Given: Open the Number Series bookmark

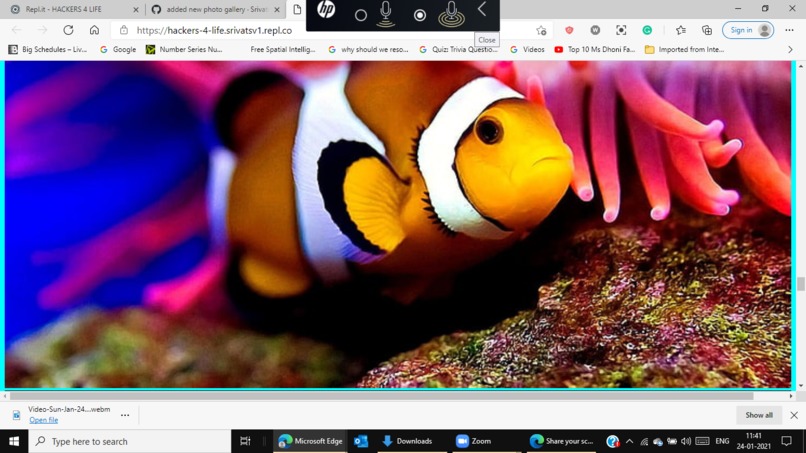Looking at the screenshot, I should pyautogui.click(x=185, y=49).
